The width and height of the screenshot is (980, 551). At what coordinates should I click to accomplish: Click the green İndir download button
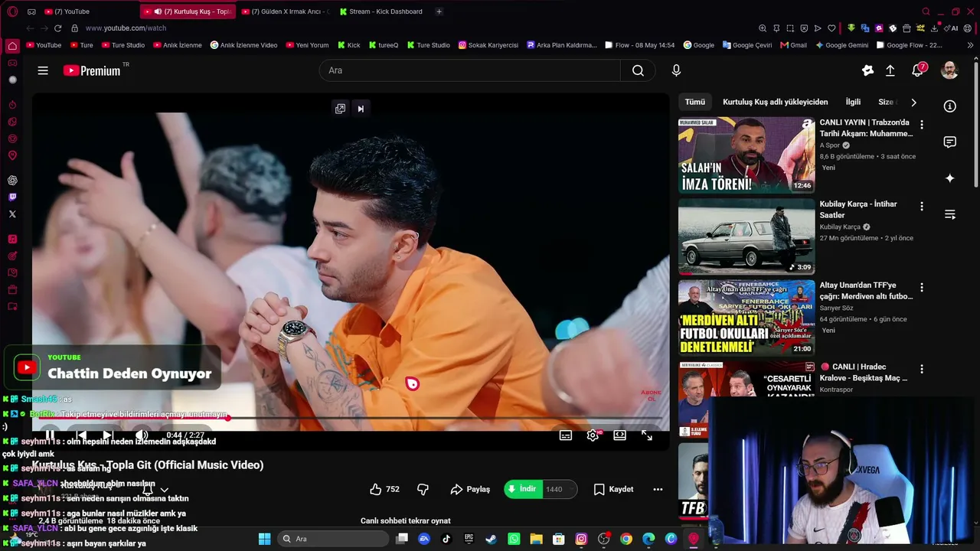point(524,489)
